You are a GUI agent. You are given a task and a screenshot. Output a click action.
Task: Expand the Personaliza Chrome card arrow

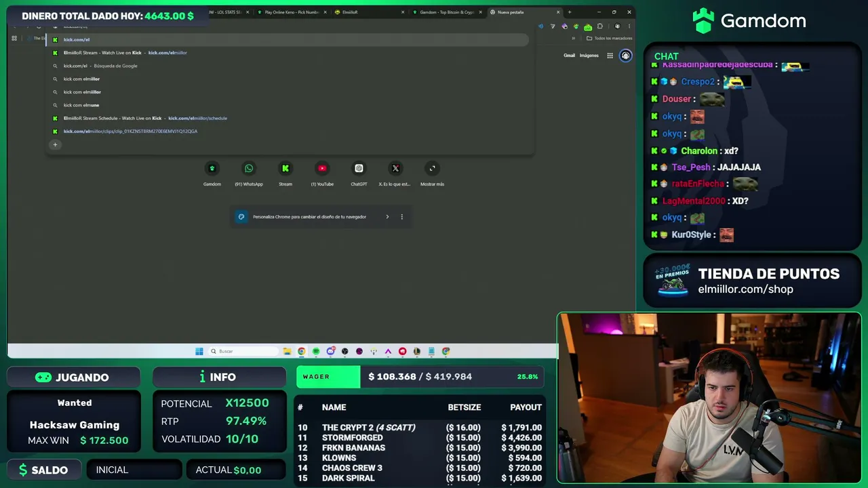387,217
